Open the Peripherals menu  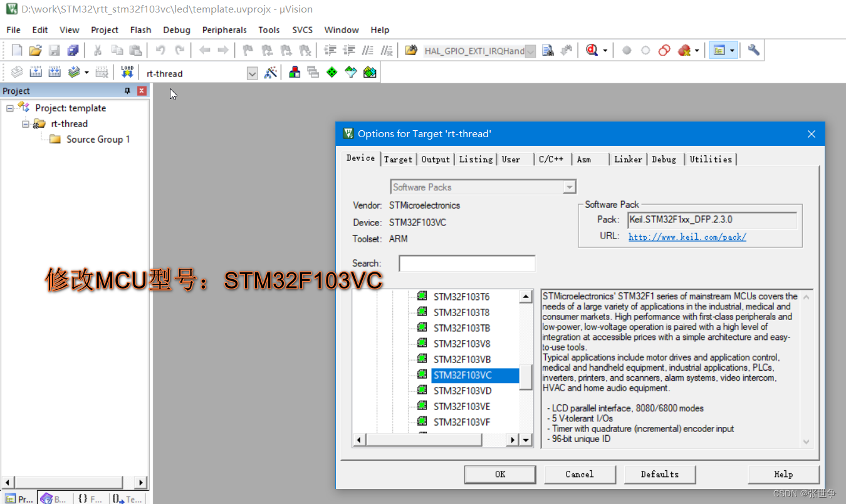[224, 29]
